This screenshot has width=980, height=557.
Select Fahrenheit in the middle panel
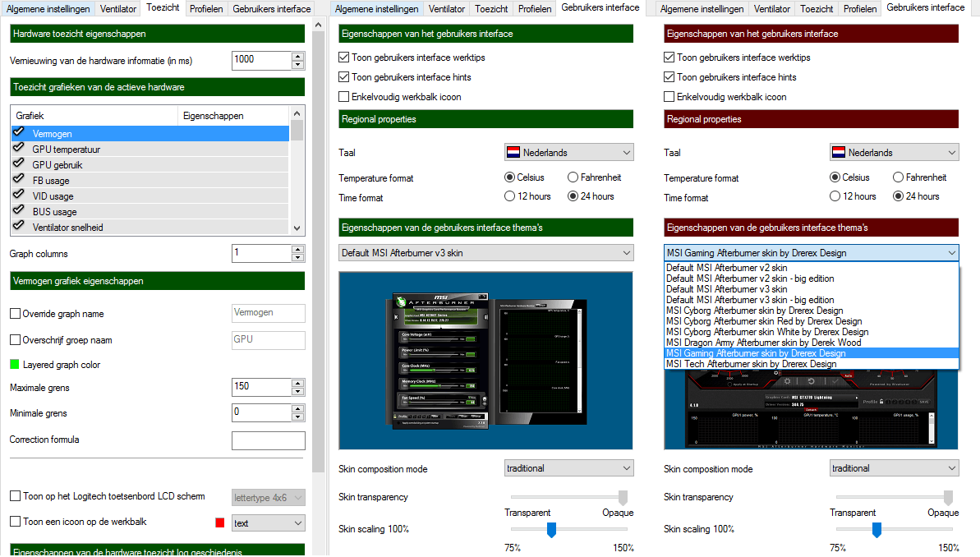coord(573,177)
